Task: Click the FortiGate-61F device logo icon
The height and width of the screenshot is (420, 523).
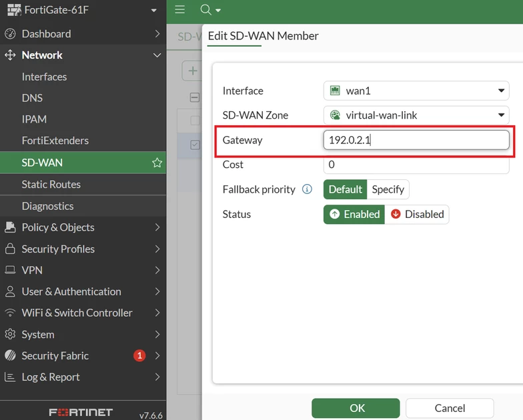Action: [x=14, y=10]
